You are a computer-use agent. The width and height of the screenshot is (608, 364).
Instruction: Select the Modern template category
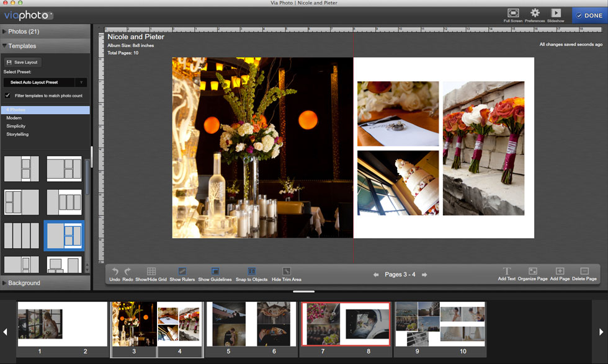point(14,118)
